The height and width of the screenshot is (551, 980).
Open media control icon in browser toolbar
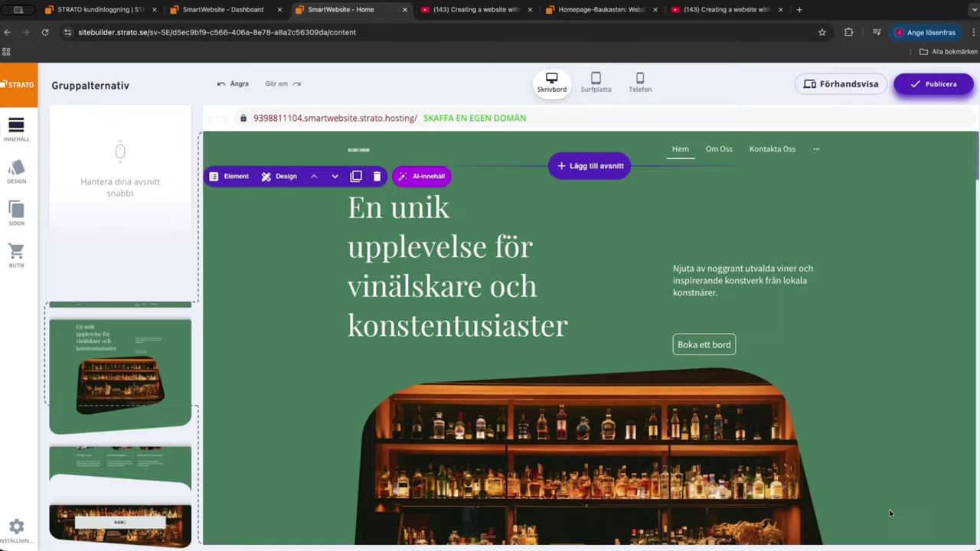877,32
